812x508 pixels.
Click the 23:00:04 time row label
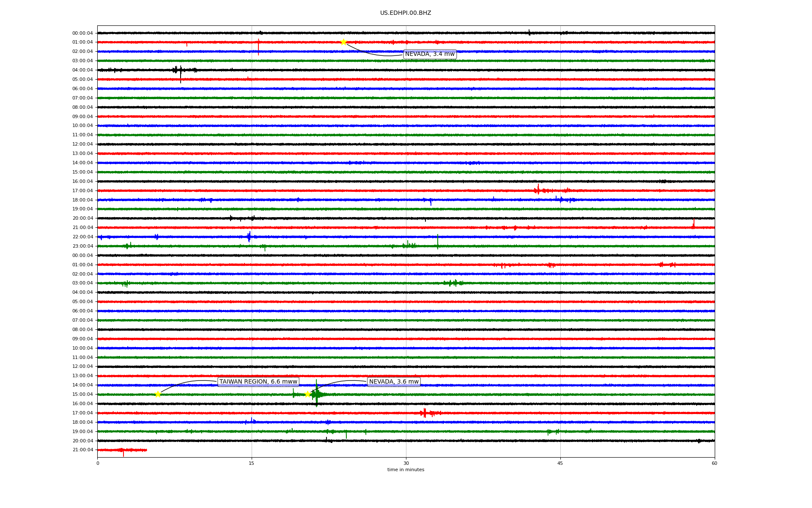82,246
